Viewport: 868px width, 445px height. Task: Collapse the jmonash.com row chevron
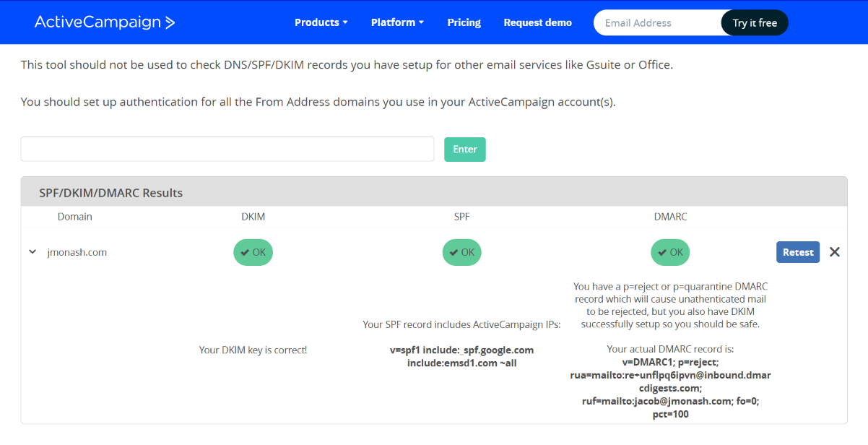click(32, 252)
